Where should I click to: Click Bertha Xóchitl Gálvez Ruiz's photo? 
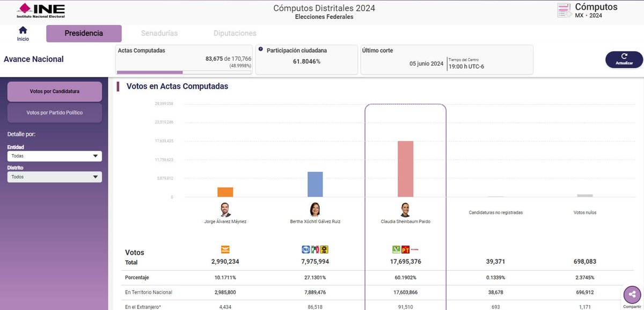tap(315, 210)
